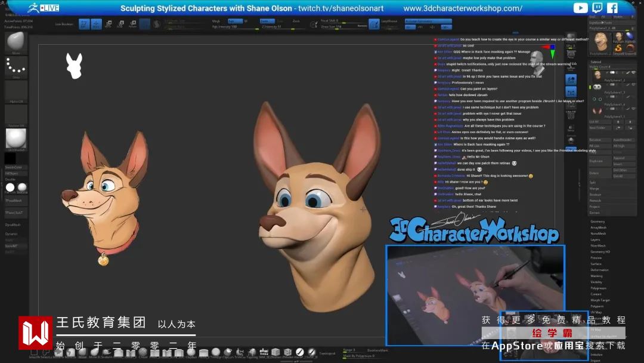Select the Scale transform icon
This screenshot has height=363, width=644.
[120, 24]
